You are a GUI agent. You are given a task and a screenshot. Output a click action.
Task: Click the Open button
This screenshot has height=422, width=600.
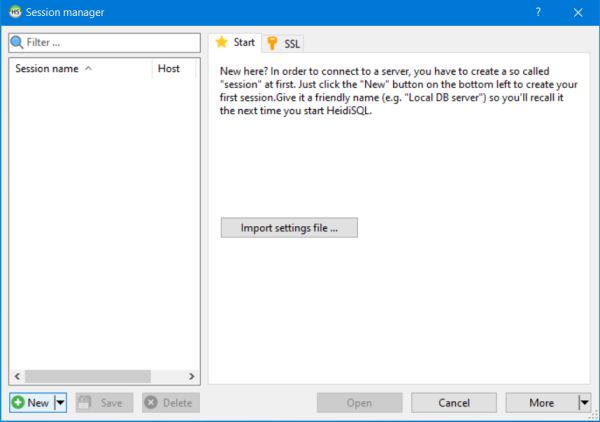359,402
